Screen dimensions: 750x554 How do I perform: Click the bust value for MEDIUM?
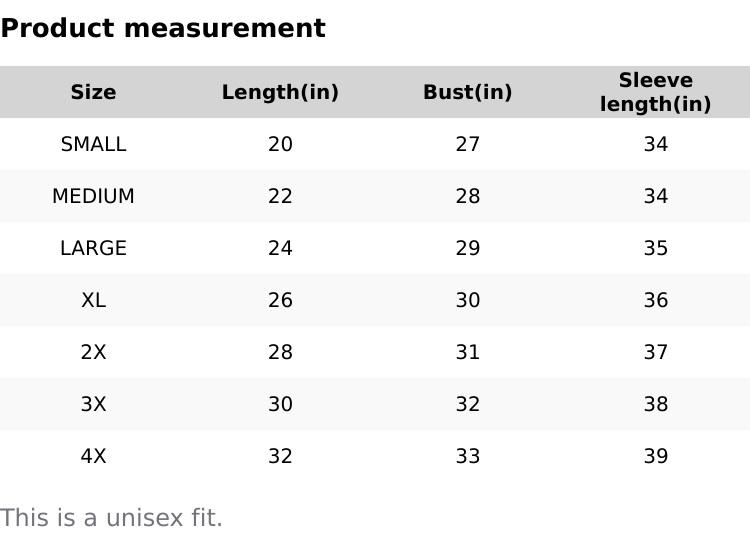pyautogui.click(x=467, y=196)
